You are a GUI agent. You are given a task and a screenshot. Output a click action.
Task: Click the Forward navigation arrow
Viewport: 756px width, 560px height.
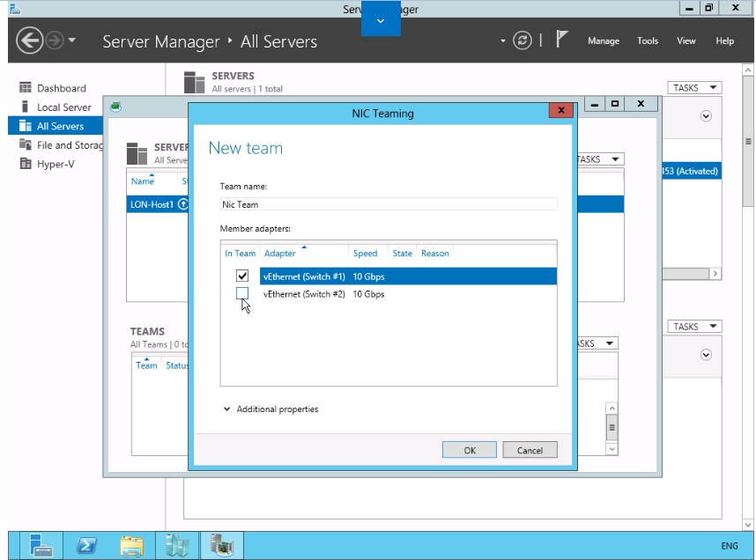coord(55,41)
